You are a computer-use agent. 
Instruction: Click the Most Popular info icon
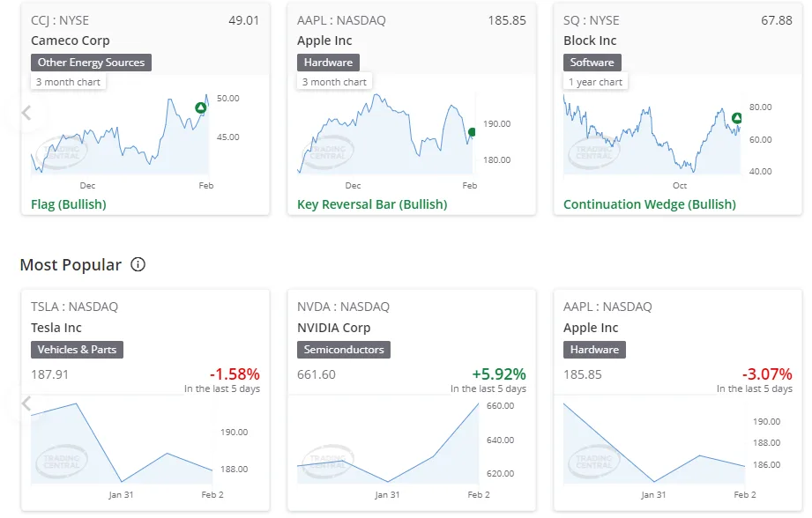tap(138, 264)
